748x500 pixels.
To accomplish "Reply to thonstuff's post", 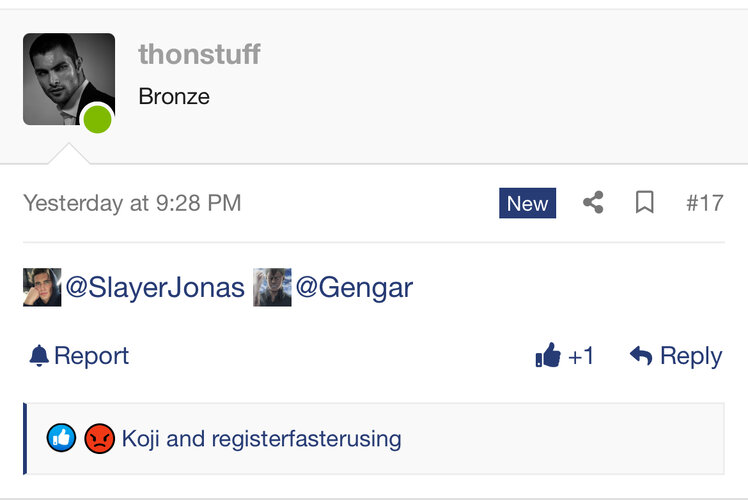I will pos(676,356).
